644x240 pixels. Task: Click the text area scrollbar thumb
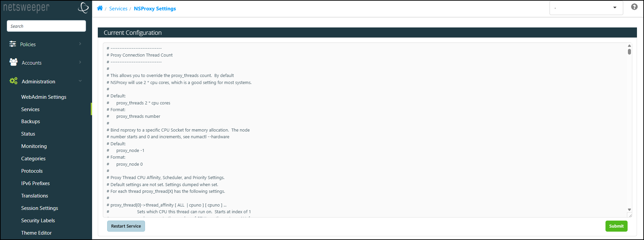click(629, 52)
